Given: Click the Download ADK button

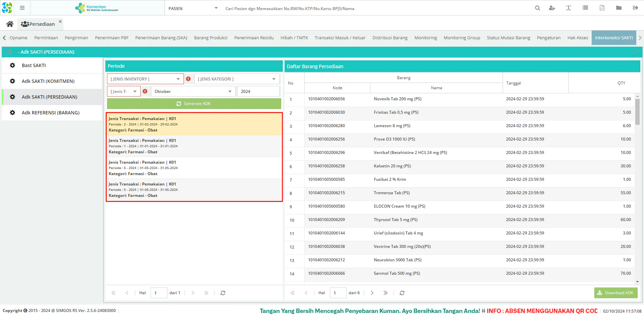Looking at the screenshot, I should click(x=615, y=293).
